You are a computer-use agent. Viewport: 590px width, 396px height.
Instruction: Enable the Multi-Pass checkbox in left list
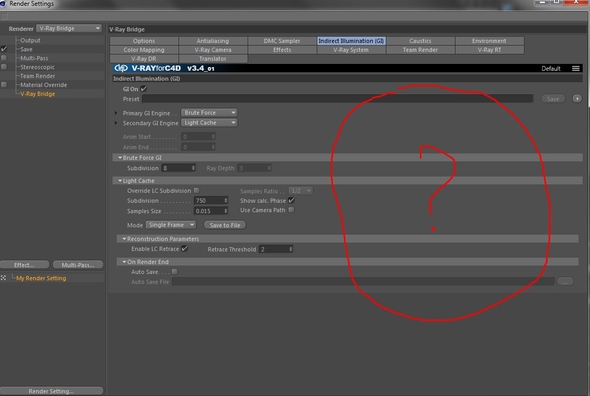[4, 58]
